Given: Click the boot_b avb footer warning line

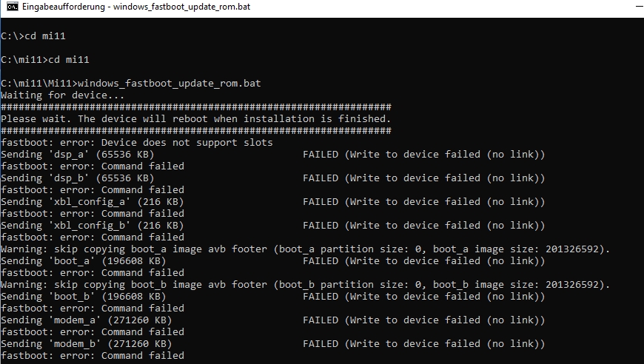Looking at the screenshot, I should 306,285.
